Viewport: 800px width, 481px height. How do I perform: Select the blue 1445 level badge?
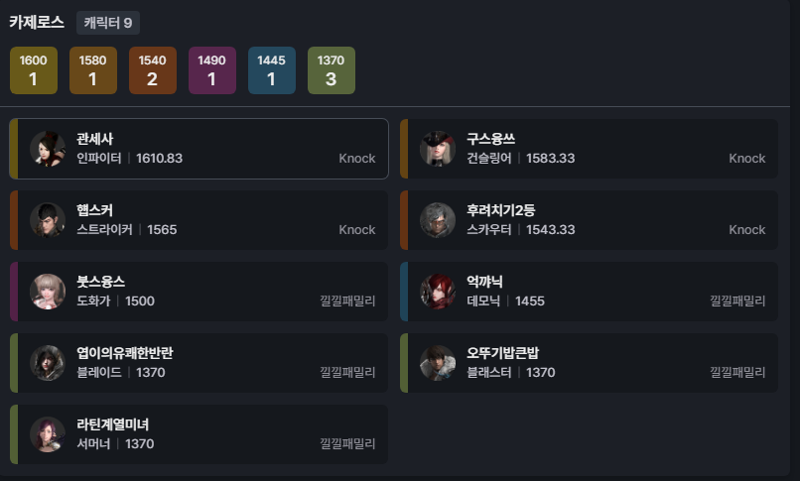coord(271,70)
